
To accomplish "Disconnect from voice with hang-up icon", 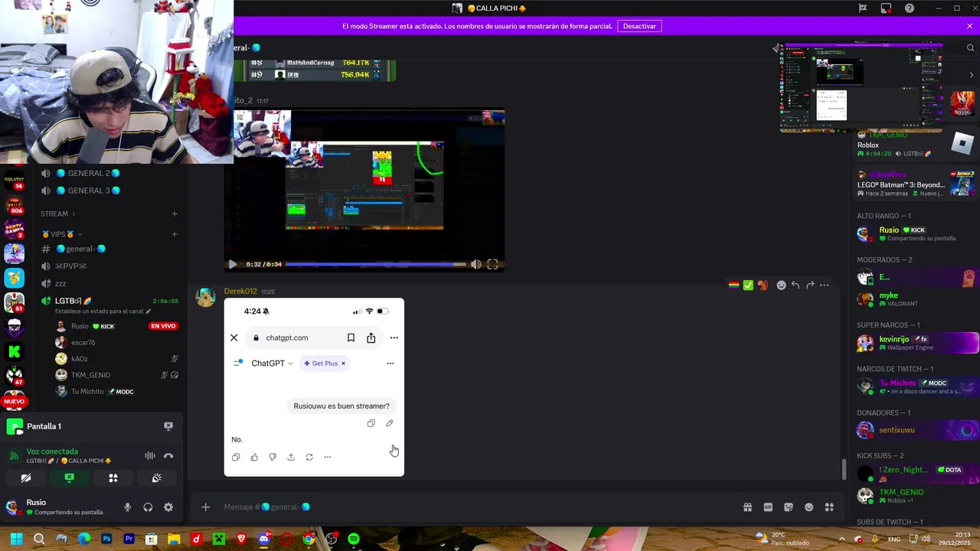I will click(x=168, y=456).
